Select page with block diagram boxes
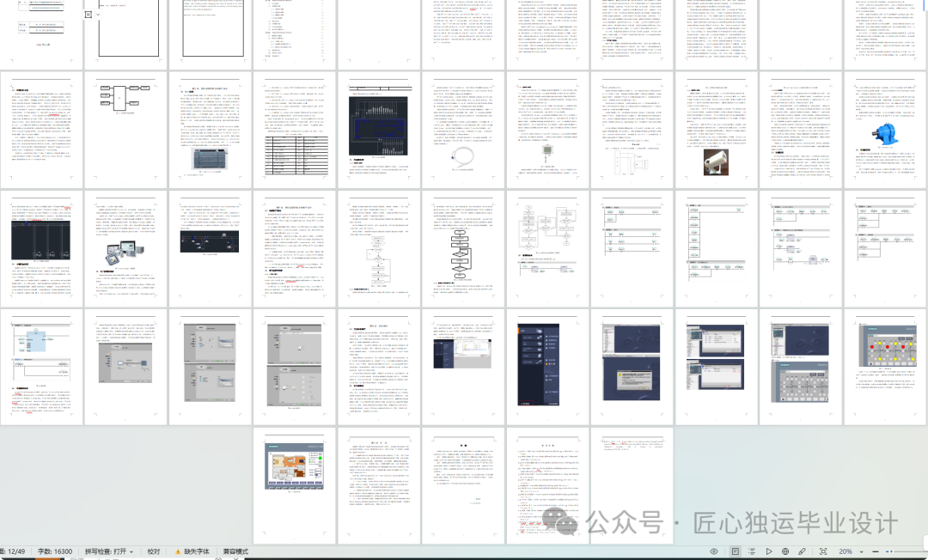Screen dimensions: 928x560 (x=125, y=130)
